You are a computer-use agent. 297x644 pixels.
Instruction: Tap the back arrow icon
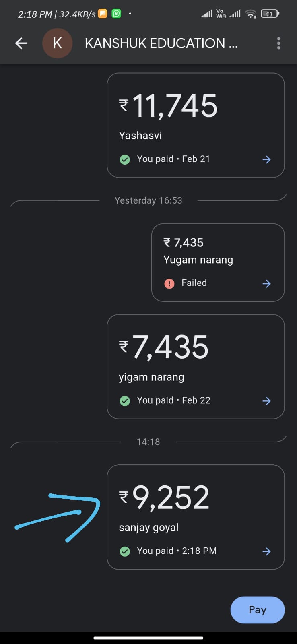[21, 43]
